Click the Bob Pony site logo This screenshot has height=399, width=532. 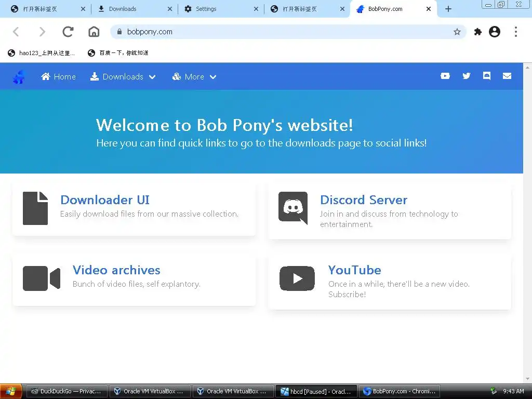coord(19,77)
